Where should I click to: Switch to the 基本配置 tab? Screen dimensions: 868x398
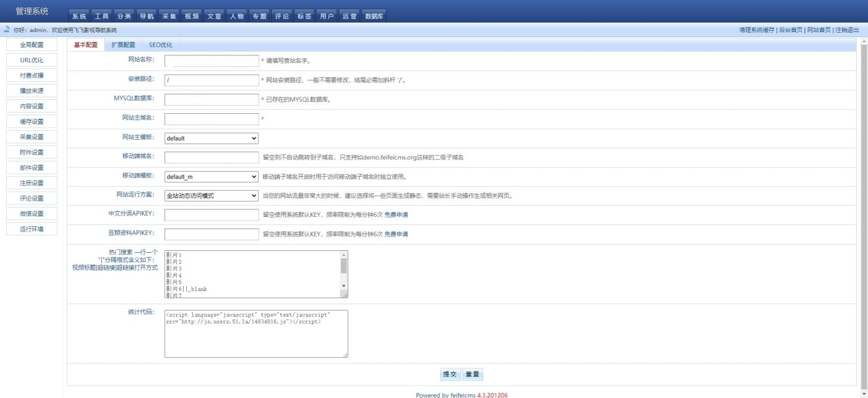[86, 45]
